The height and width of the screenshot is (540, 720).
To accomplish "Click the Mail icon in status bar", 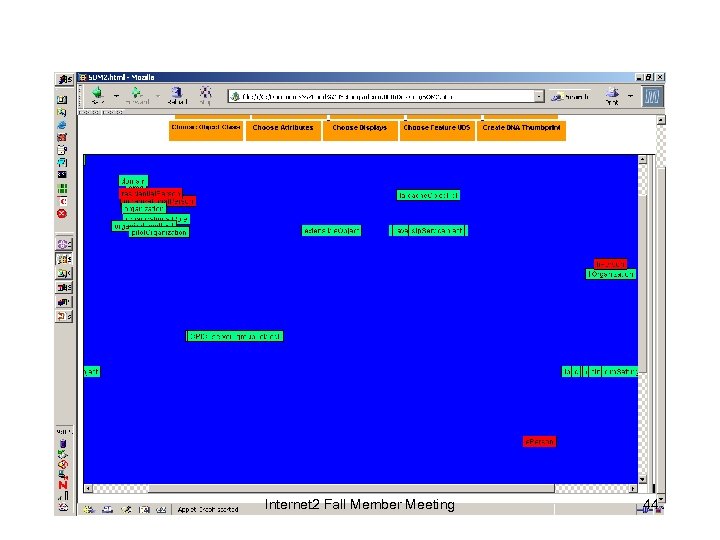I will pos(107,509).
